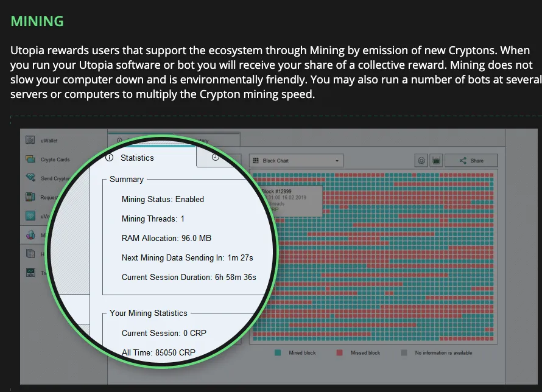Click the 'Send Crypton' sidebar label

(x=55, y=178)
